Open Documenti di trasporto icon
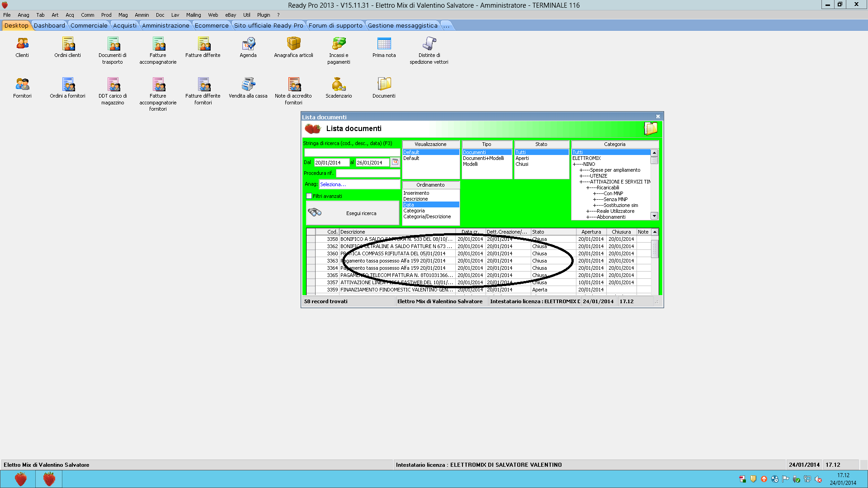 click(113, 51)
